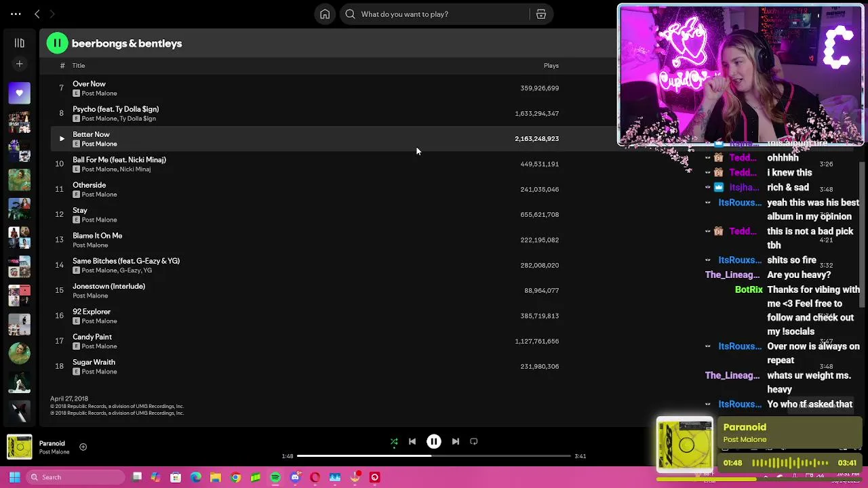Launch Microsoft Edge from the taskbar

click(195, 477)
